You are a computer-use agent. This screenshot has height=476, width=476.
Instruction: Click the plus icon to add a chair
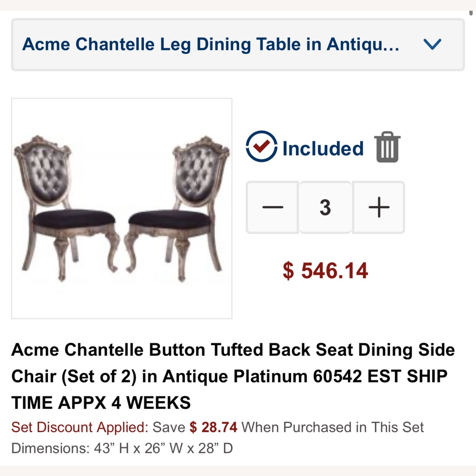(x=378, y=207)
